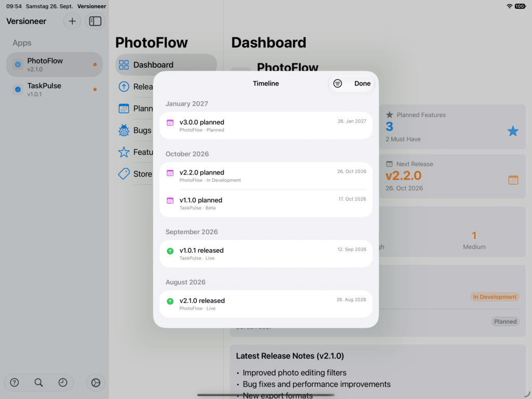
Task: Select TaskPulse v1.0.1 in Apps list
Action: [54, 89]
